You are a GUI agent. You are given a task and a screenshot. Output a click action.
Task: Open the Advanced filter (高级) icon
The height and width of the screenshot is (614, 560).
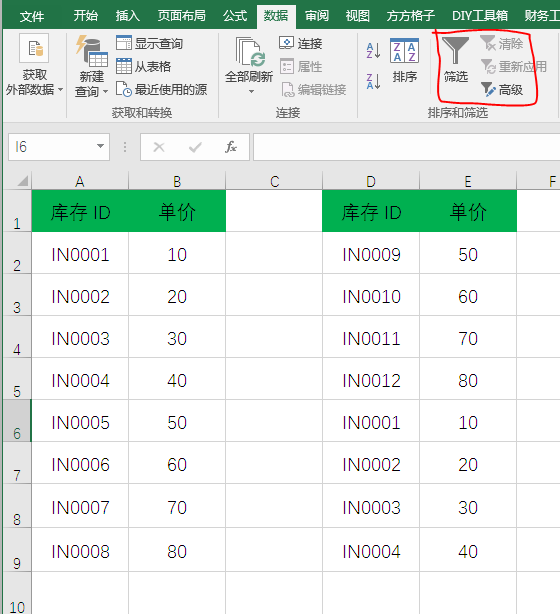488,89
